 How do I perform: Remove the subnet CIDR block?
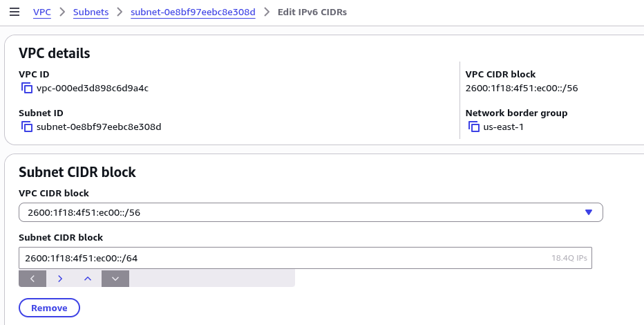point(49,308)
